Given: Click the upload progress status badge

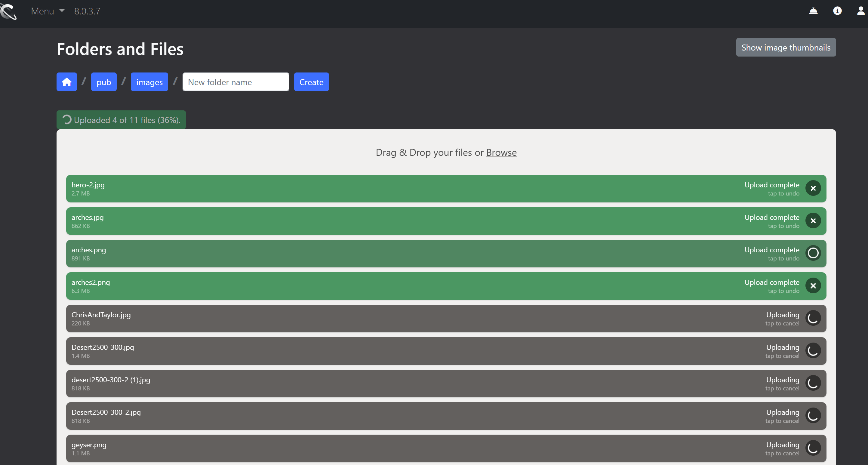Looking at the screenshot, I should pos(121,120).
